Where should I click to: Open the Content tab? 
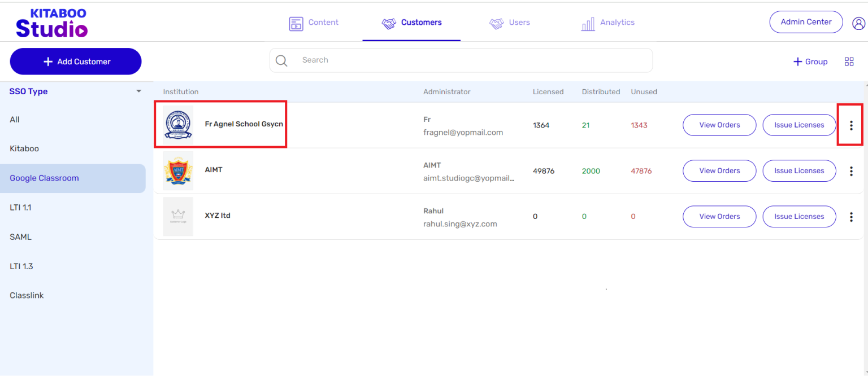click(x=314, y=23)
